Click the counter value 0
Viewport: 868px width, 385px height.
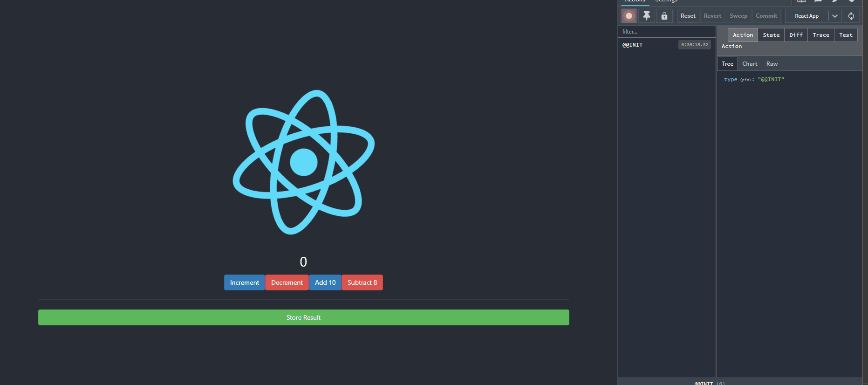tap(303, 262)
